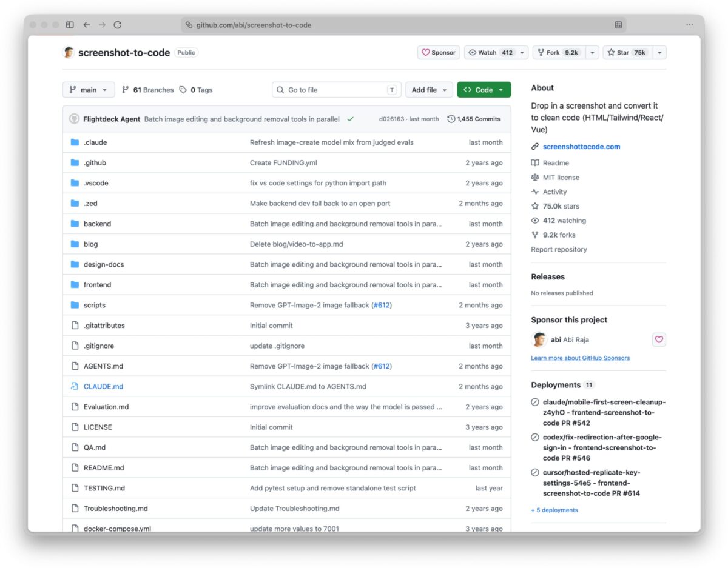This screenshot has height=568, width=728.
Task: Click the file icon beside README.md
Action: [x=75, y=467]
